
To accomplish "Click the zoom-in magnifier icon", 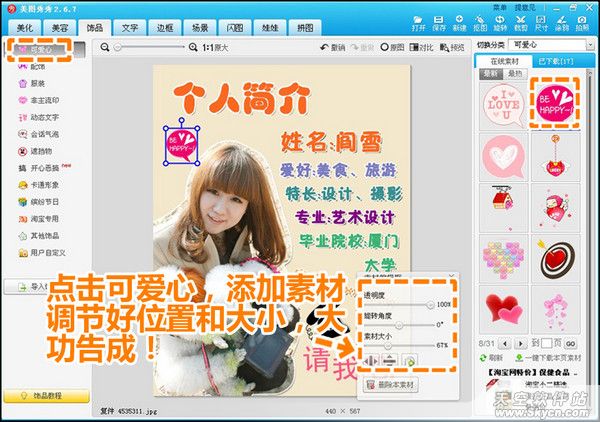I will [193, 47].
